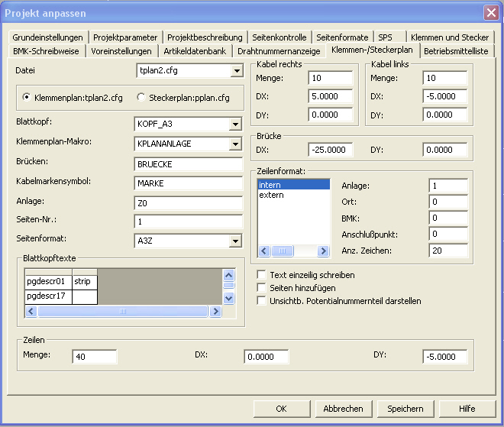Open the Projektparameter tab
Screen dimensions: 504x427
[125, 37]
